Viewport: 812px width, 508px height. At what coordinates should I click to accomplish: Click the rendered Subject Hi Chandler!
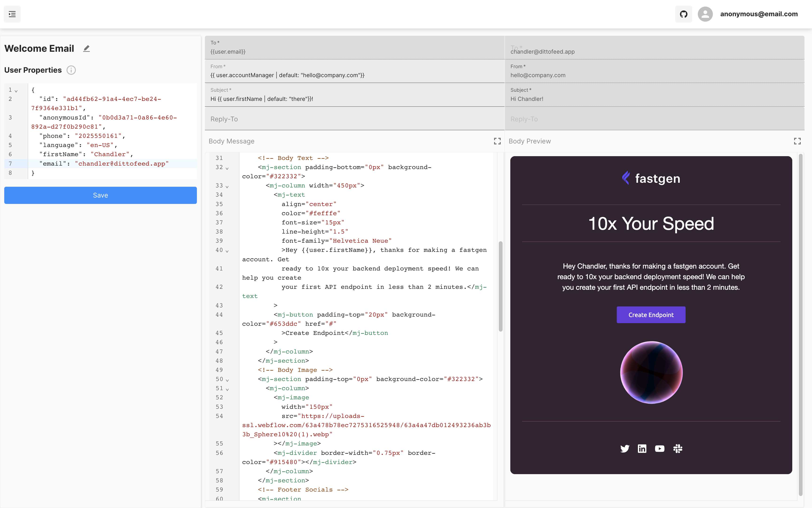click(527, 99)
